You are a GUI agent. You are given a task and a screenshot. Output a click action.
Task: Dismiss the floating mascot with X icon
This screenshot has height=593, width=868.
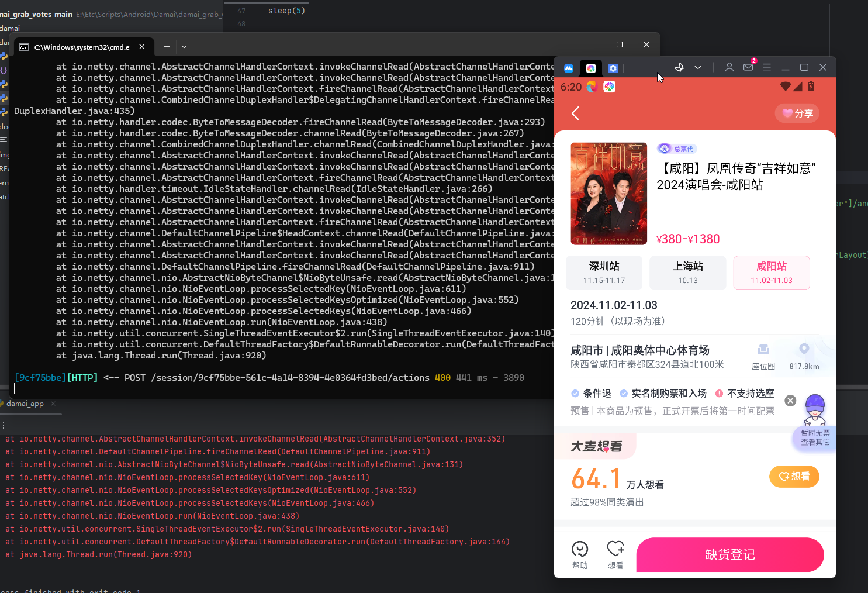[x=790, y=401]
